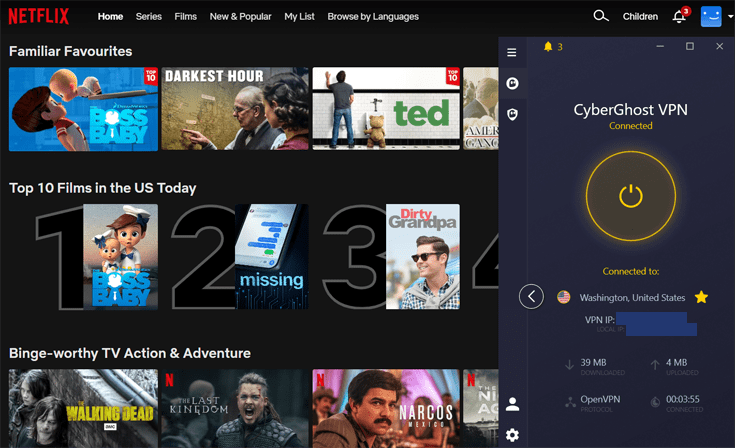This screenshot has height=448, width=735.
Task: Open the shield privacy icon in CyberGhost
Action: coord(512,114)
